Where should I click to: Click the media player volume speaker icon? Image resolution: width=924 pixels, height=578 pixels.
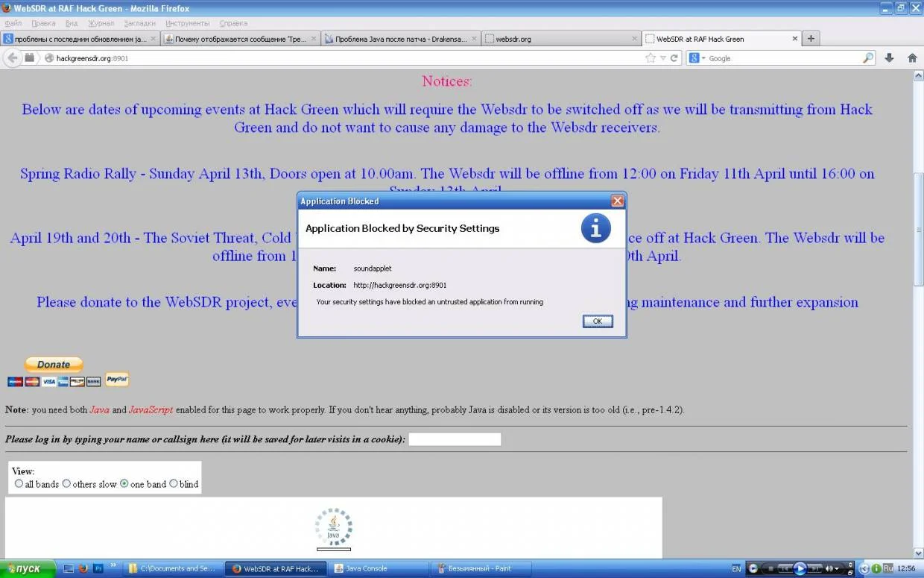point(828,569)
